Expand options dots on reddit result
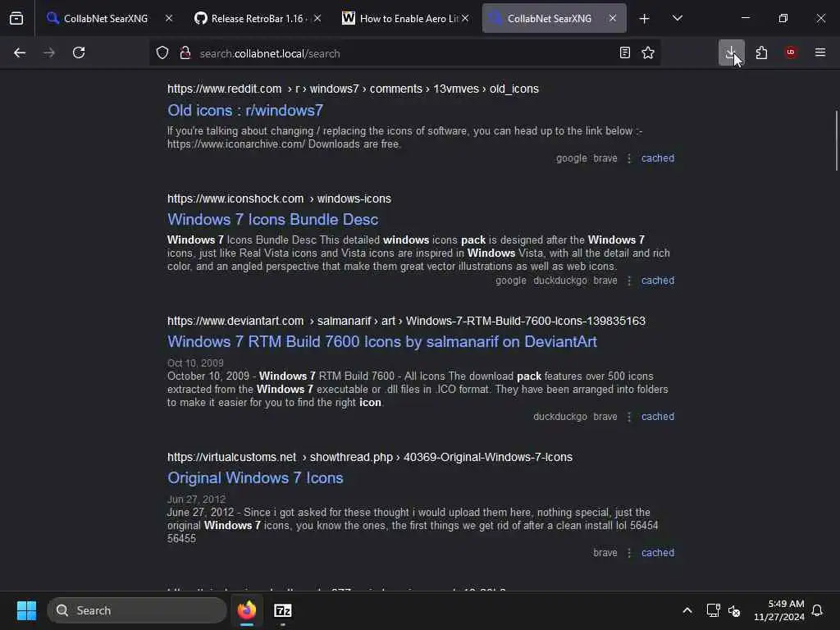The height and width of the screenshot is (630, 840). (629, 158)
